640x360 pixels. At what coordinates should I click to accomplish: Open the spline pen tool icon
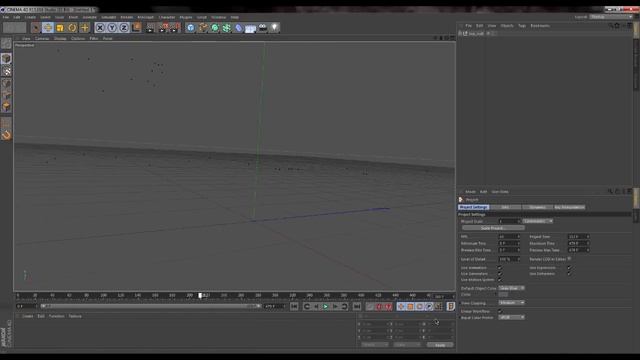click(203, 28)
